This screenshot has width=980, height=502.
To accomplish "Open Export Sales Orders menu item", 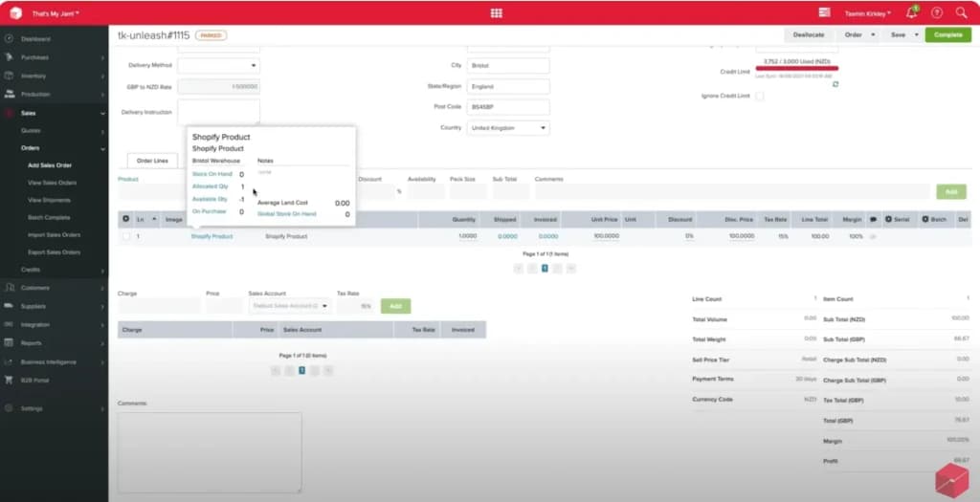I will (x=54, y=252).
